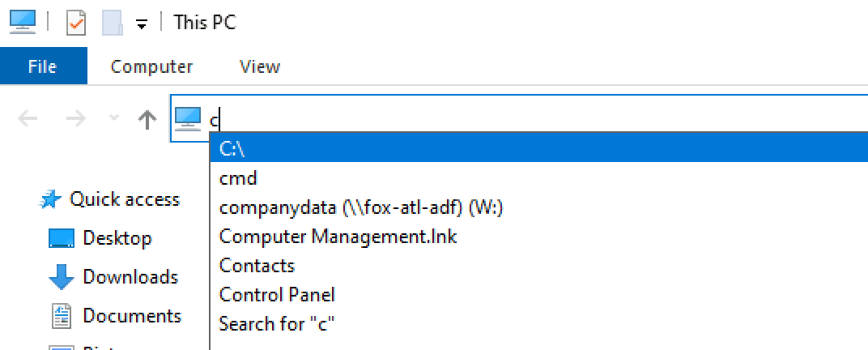Image resolution: width=868 pixels, height=350 pixels.
Task: Go up one level with Up arrow
Action: [147, 118]
